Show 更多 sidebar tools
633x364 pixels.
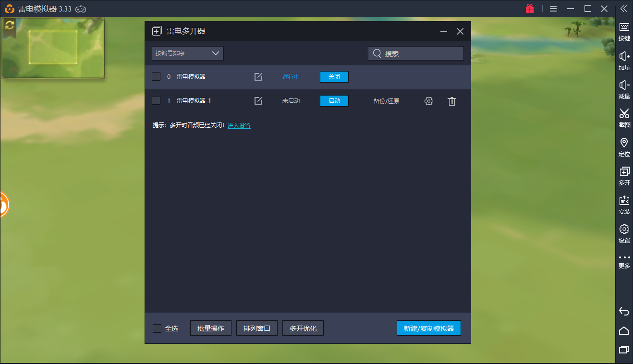pyautogui.click(x=624, y=261)
